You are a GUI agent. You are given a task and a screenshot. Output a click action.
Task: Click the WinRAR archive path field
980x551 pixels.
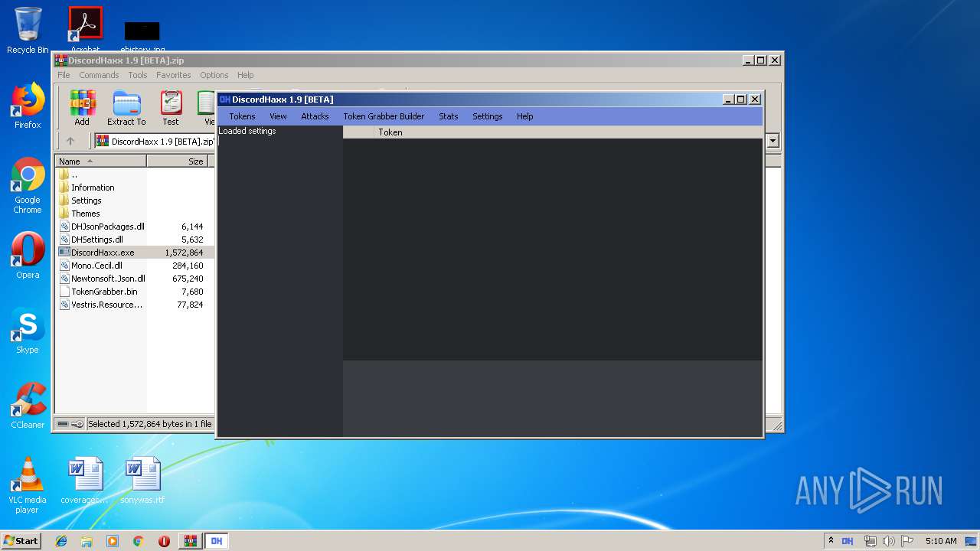click(x=155, y=141)
